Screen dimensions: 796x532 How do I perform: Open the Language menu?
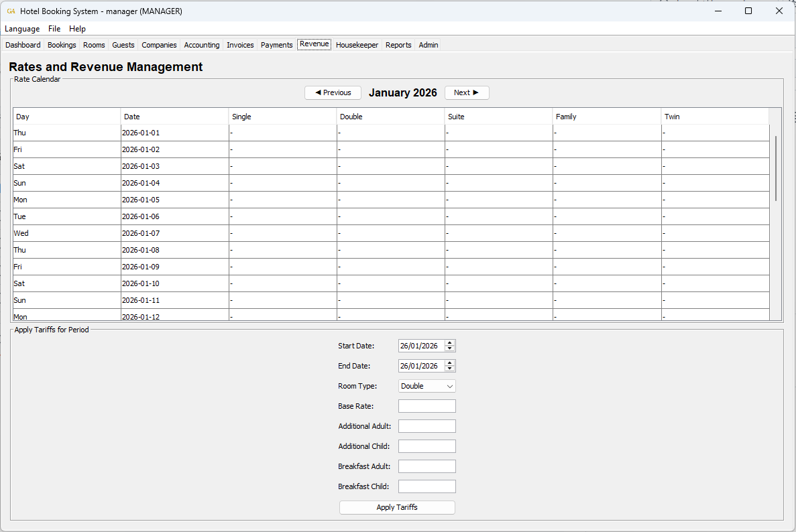tap(22, 29)
